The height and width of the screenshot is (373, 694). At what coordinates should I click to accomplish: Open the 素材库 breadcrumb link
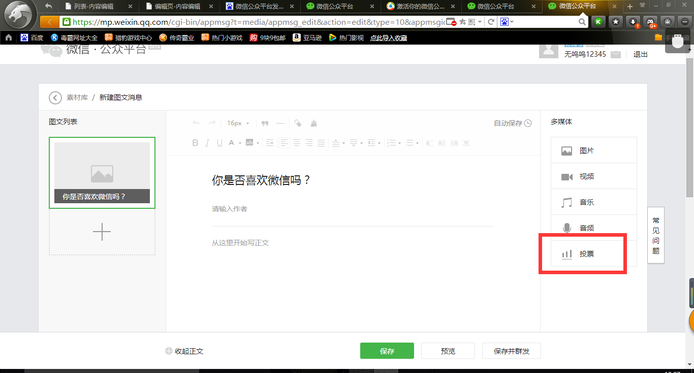coord(77,97)
